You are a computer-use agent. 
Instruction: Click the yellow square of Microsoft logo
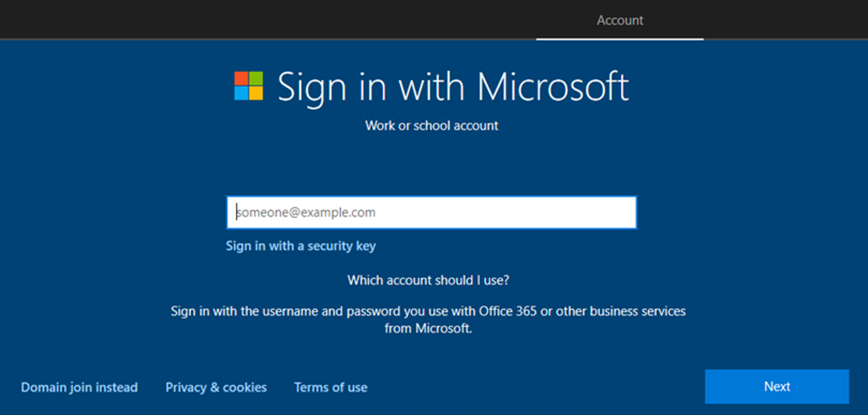[256, 93]
